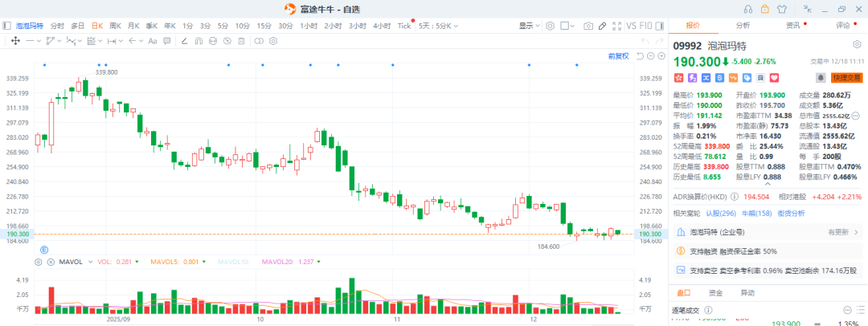Viewport: 868px width, 326px height.
Task: Enter fullscreen chart mode
Action: [x=616, y=26]
